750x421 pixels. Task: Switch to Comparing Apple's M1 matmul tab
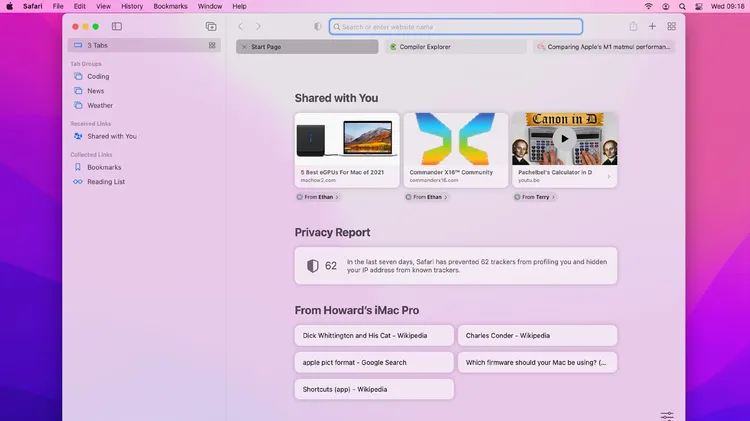point(604,47)
